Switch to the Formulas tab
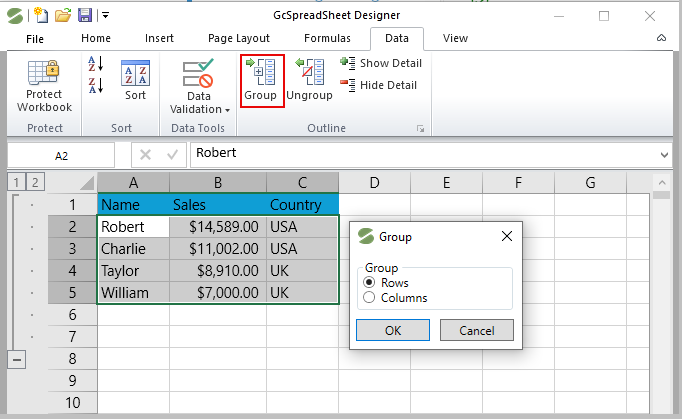The image size is (682, 419). (327, 38)
